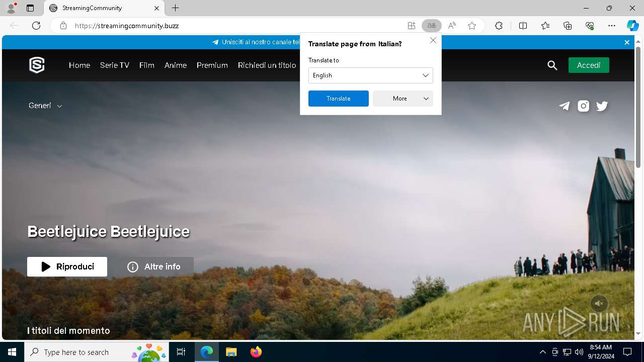The height and width of the screenshot is (362, 644).
Task: Open the Extensions puzzle icon
Action: point(499,26)
